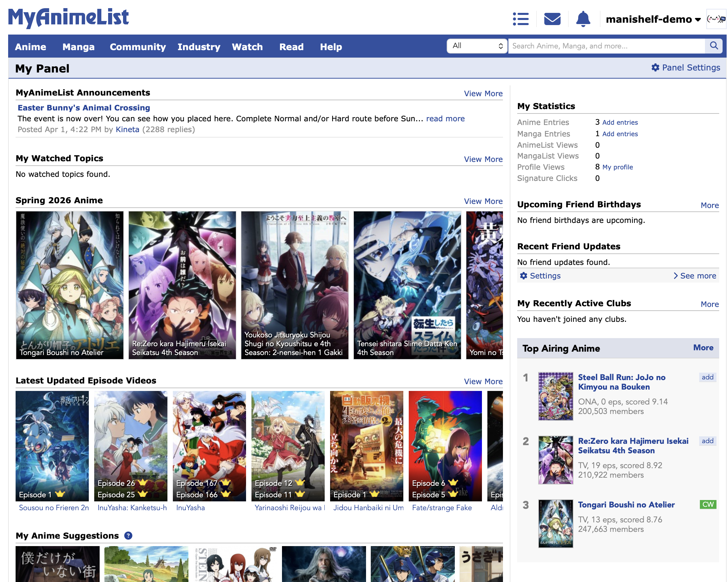Click crown icon beside Yarinaoshi Reijou Episode 12
The image size is (728, 582).
click(300, 482)
